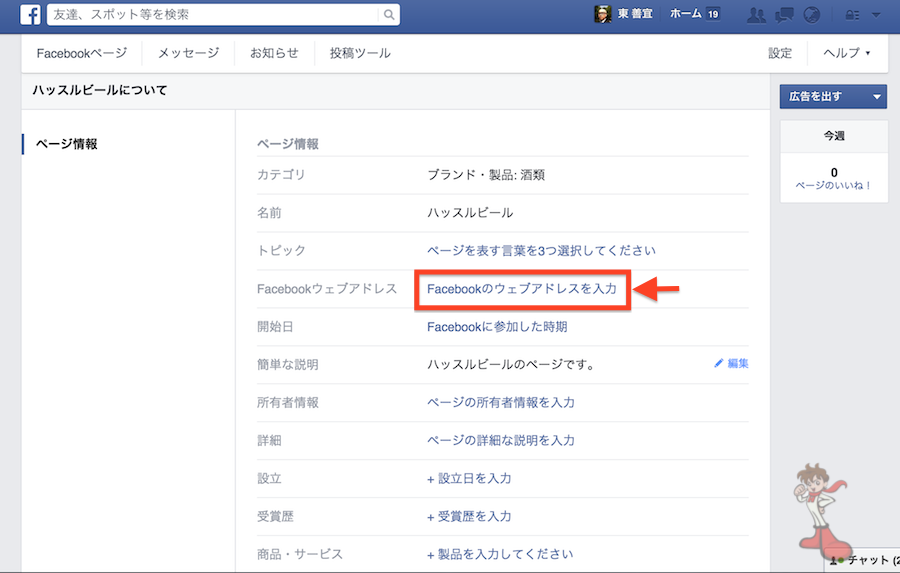Screen dimensions: 900x573
Task: Open profile 東 善宣
Action: (x=635, y=14)
